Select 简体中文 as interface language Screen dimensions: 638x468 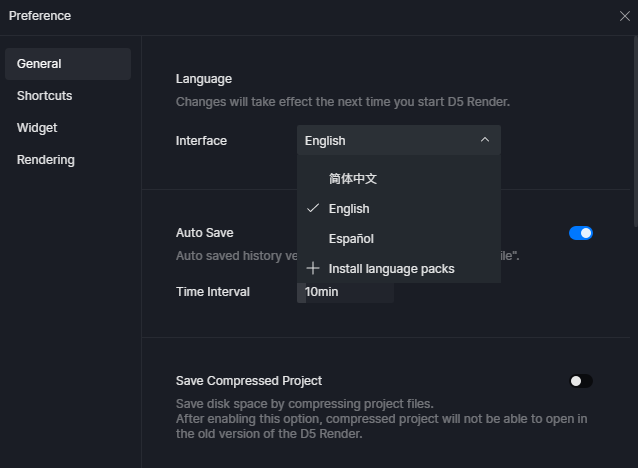coord(399,179)
